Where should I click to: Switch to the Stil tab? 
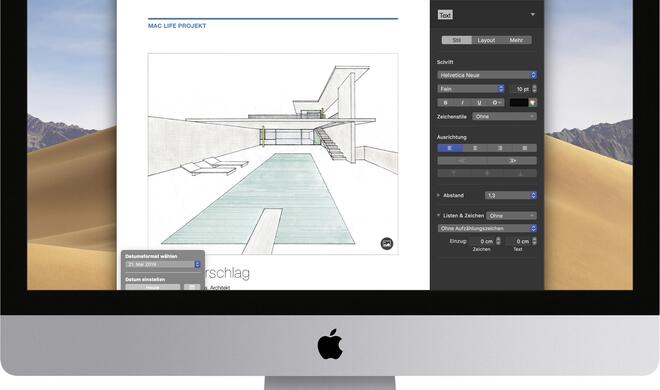pos(457,40)
